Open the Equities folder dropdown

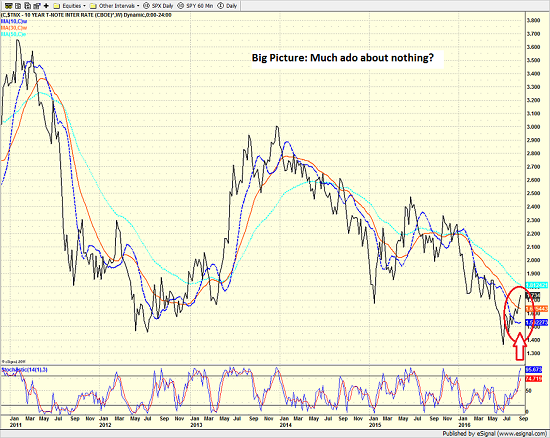[69, 6]
